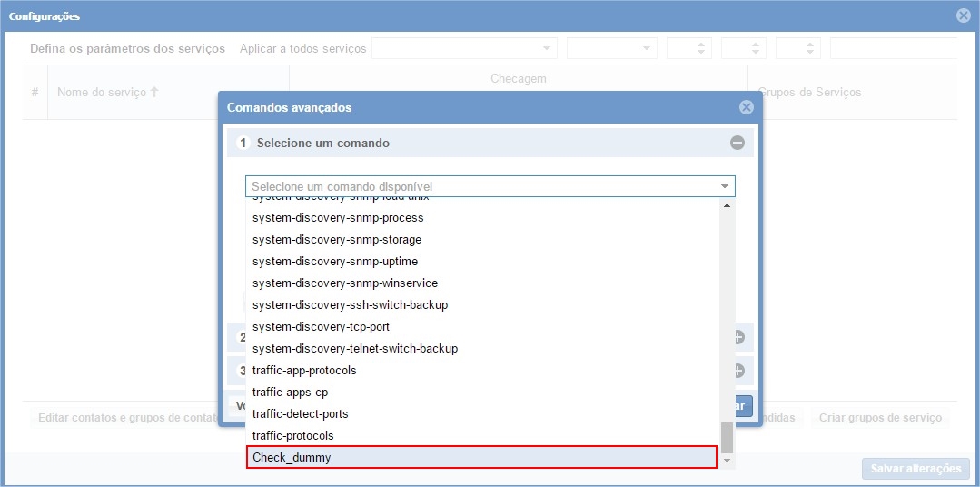Image resolution: width=980 pixels, height=487 pixels.
Task: Focus the Selecione um comando disponível field
Action: coord(481,186)
